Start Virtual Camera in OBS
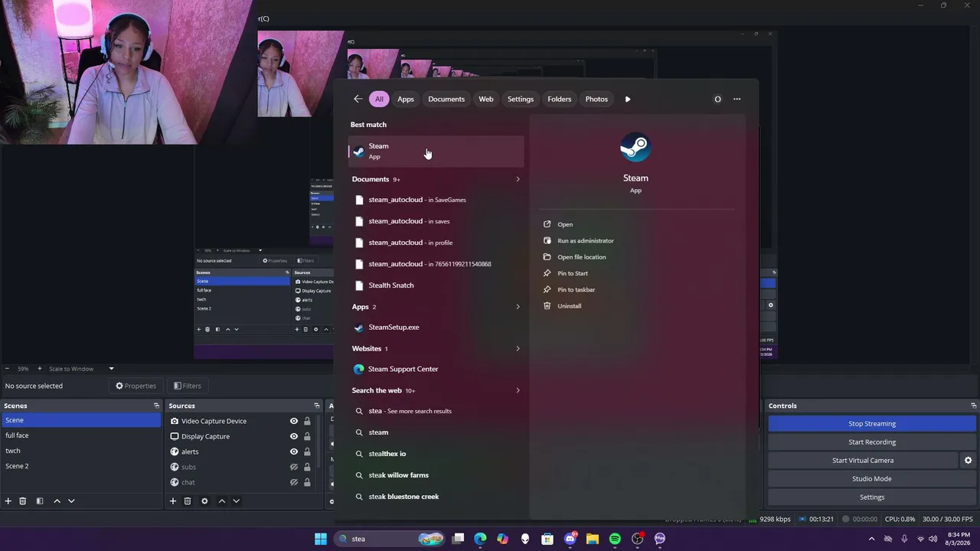The image size is (980, 551). click(x=863, y=461)
